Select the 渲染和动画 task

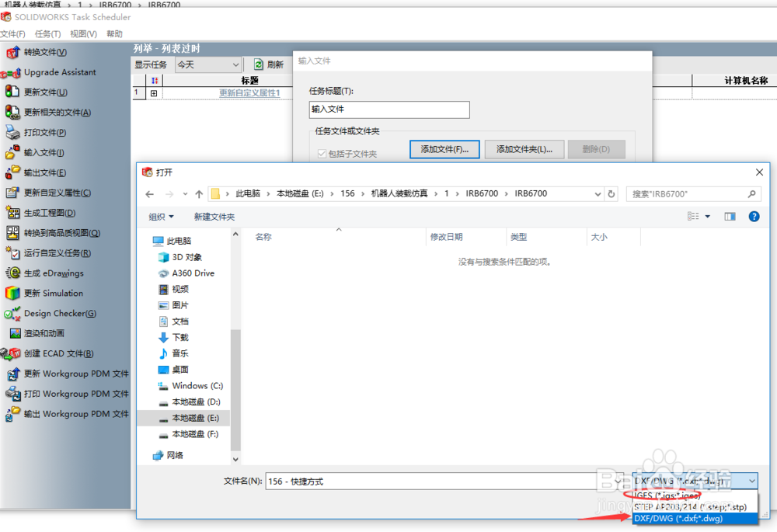44,333
